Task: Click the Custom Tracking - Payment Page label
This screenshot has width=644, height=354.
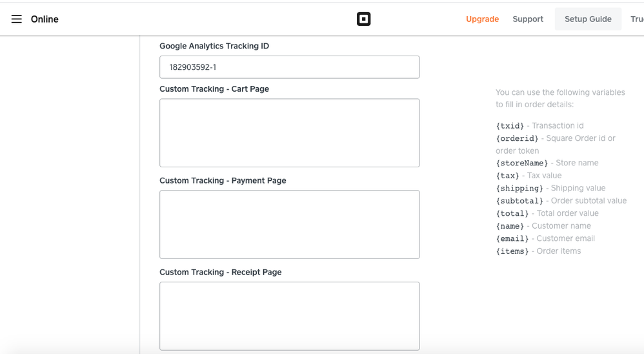Action: (x=223, y=181)
